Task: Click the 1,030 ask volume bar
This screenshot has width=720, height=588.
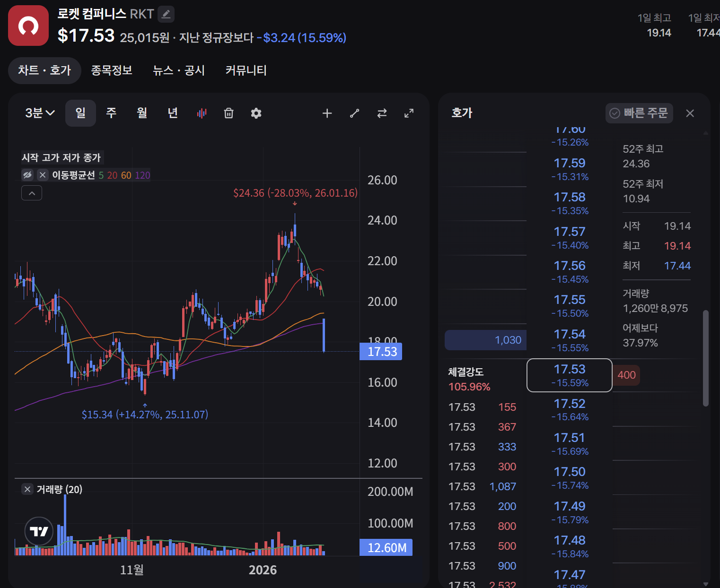Action: click(x=485, y=340)
